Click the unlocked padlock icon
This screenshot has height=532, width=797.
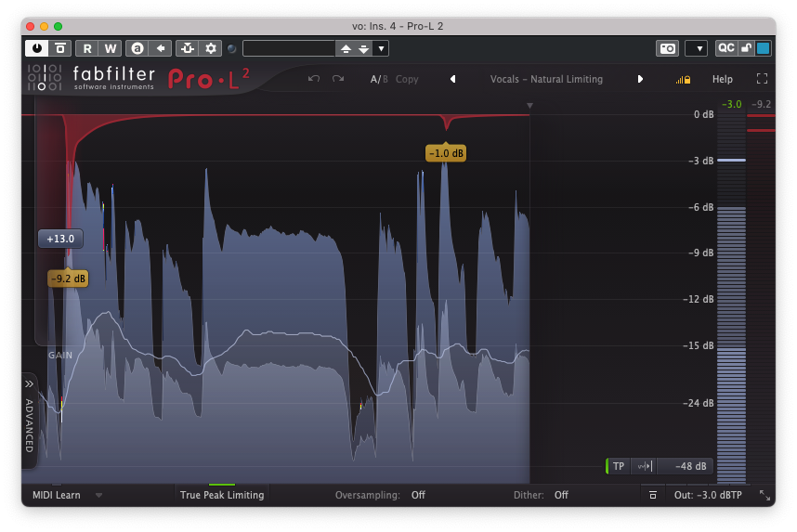click(746, 47)
